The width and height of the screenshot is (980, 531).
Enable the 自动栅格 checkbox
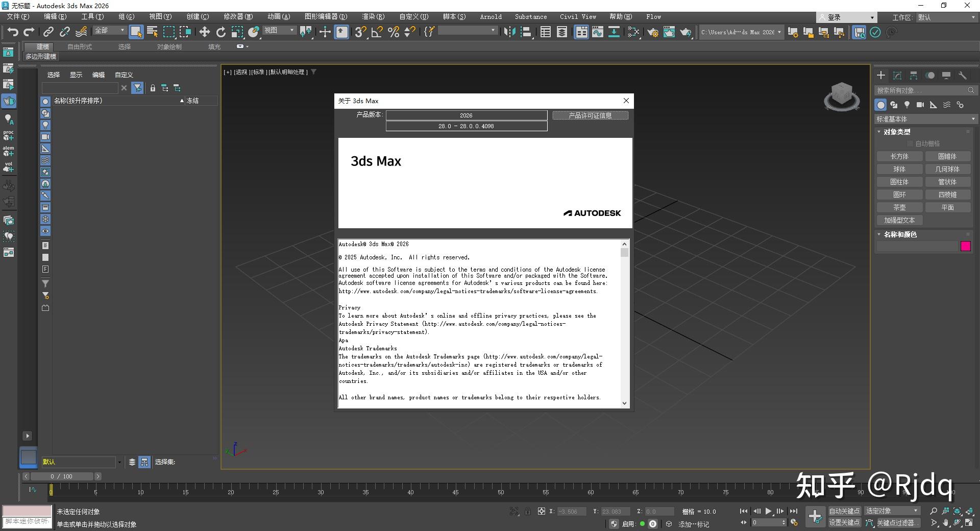coord(910,143)
